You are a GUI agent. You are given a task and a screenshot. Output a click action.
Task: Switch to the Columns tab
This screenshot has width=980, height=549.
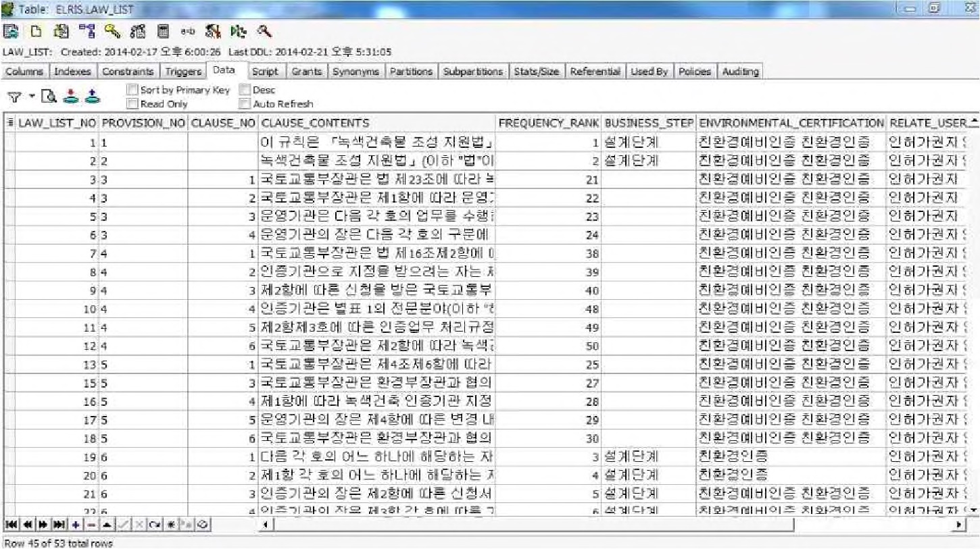24,72
